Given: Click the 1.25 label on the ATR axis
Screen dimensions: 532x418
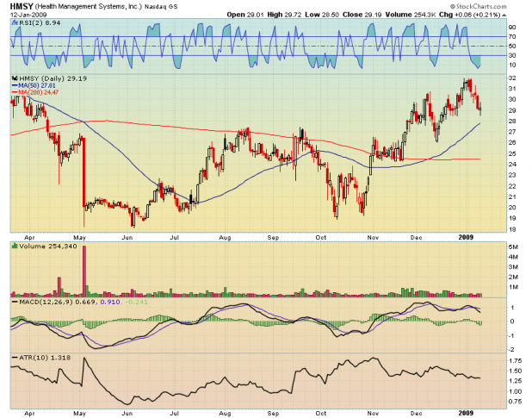Looking at the screenshot, I should (516, 381).
